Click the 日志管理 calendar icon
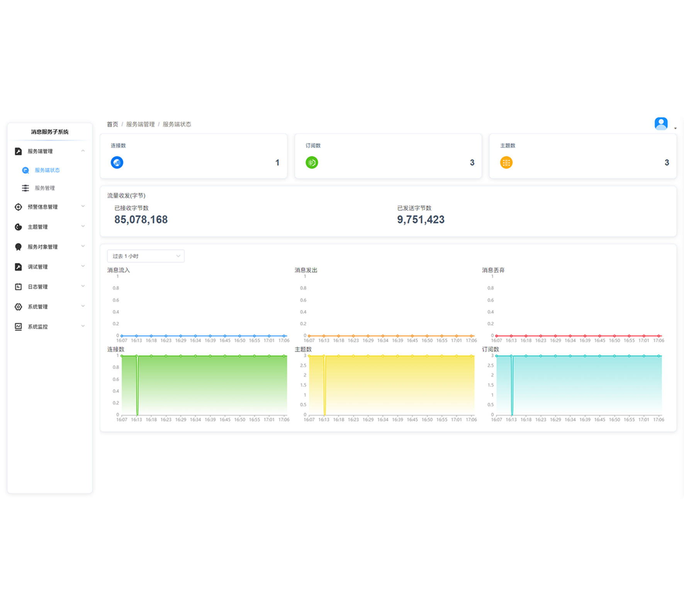 (18, 287)
